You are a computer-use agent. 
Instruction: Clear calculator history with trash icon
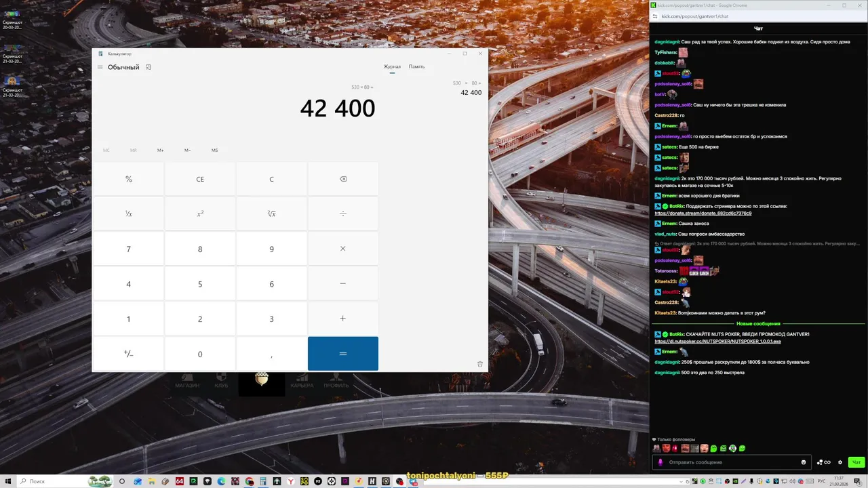coord(480,364)
